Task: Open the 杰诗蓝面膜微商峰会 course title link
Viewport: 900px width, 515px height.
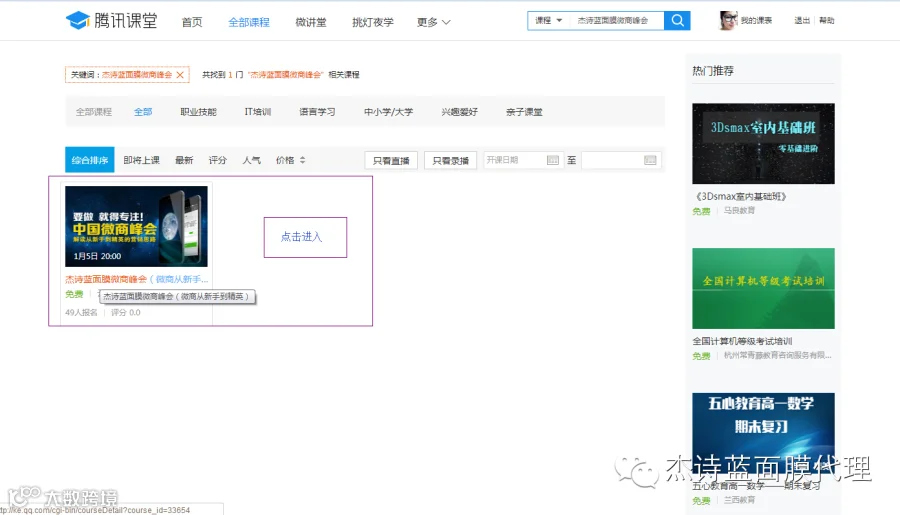Action: pos(136,279)
